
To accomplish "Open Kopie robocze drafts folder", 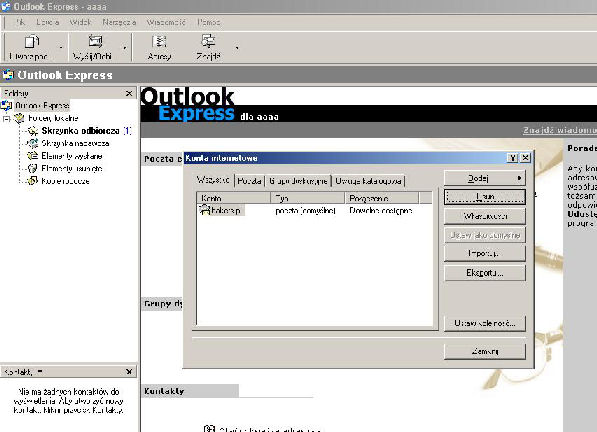I will (65, 181).
